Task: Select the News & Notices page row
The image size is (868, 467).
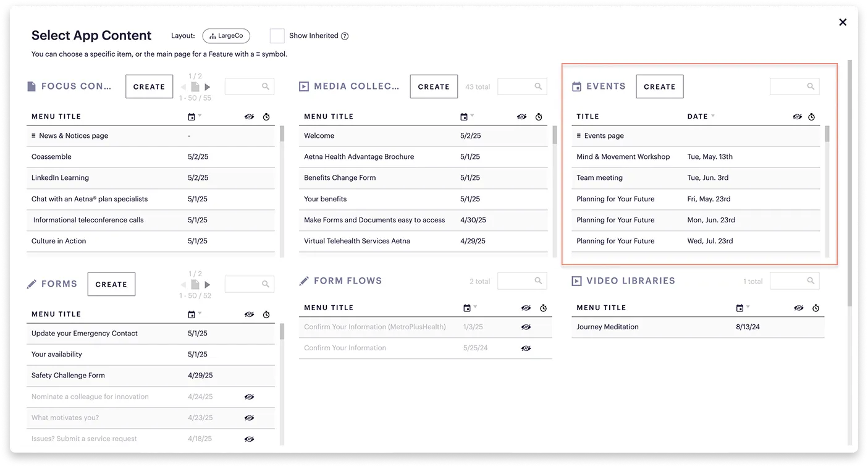Action: [x=151, y=136]
